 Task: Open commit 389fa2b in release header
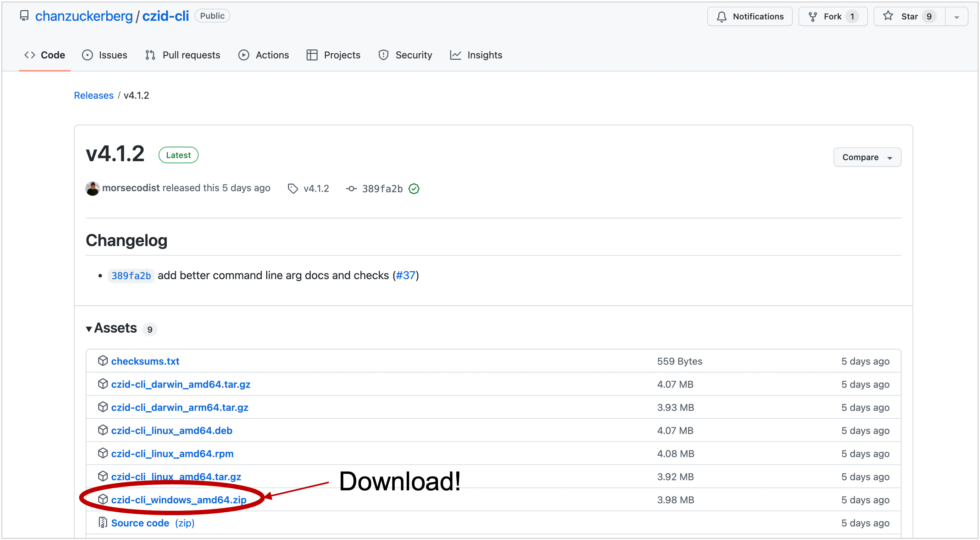coord(382,189)
